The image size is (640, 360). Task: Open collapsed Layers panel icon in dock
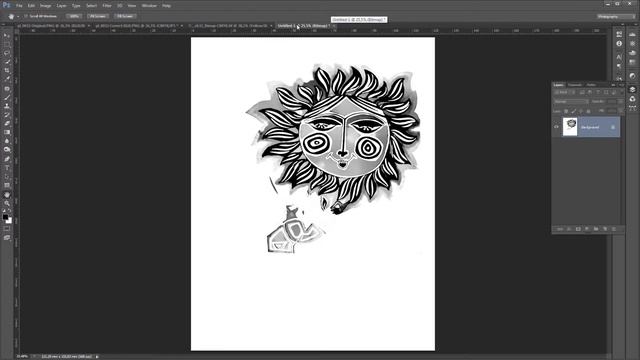click(632, 89)
